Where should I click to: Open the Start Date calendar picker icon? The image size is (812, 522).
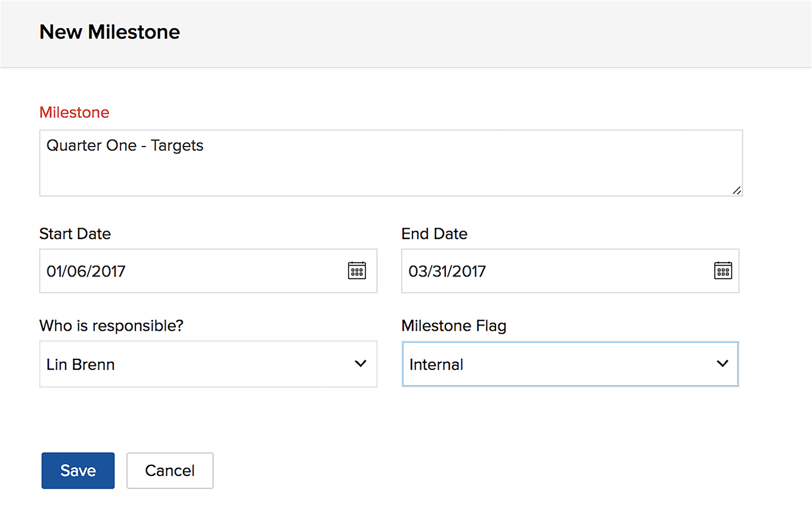(357, 271)
